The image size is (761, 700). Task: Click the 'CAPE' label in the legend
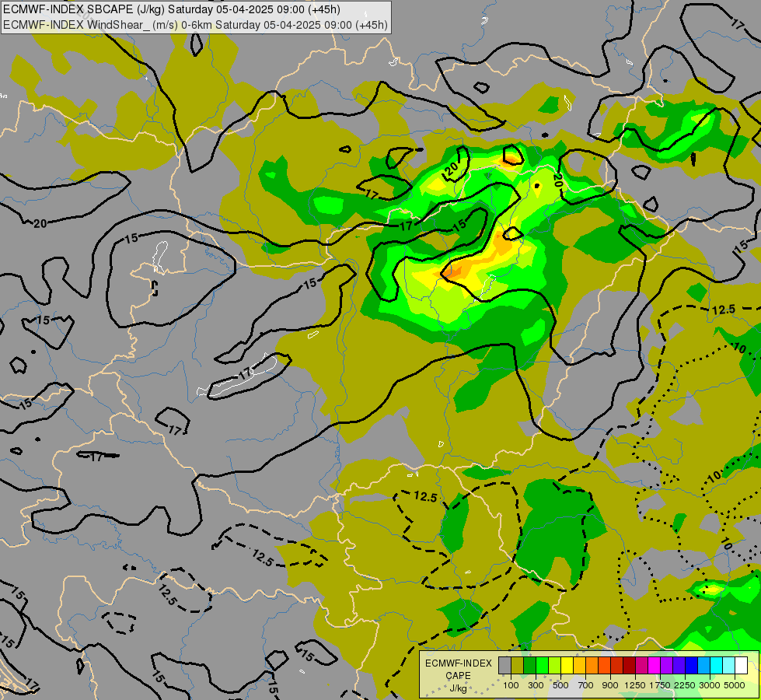point(458,676)
